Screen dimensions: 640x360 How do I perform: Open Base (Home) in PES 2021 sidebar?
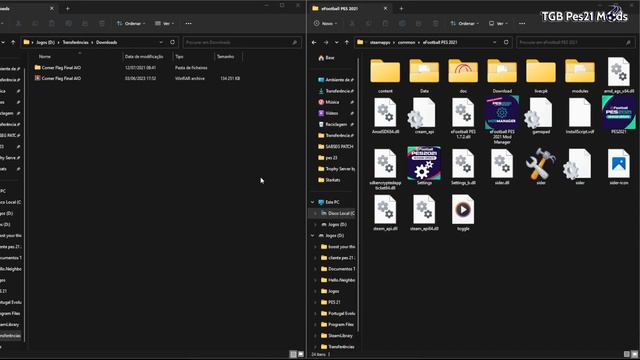point(326,58)
